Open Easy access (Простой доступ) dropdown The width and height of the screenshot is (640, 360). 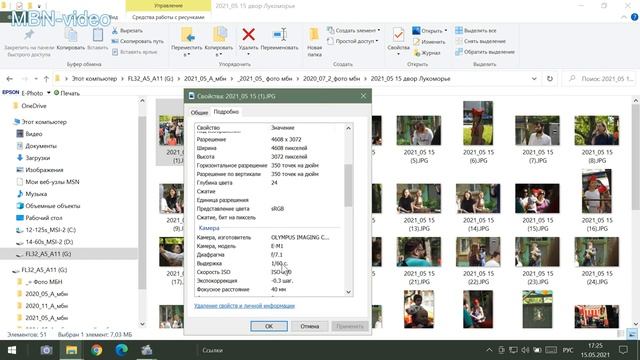(x=353, y=41)
